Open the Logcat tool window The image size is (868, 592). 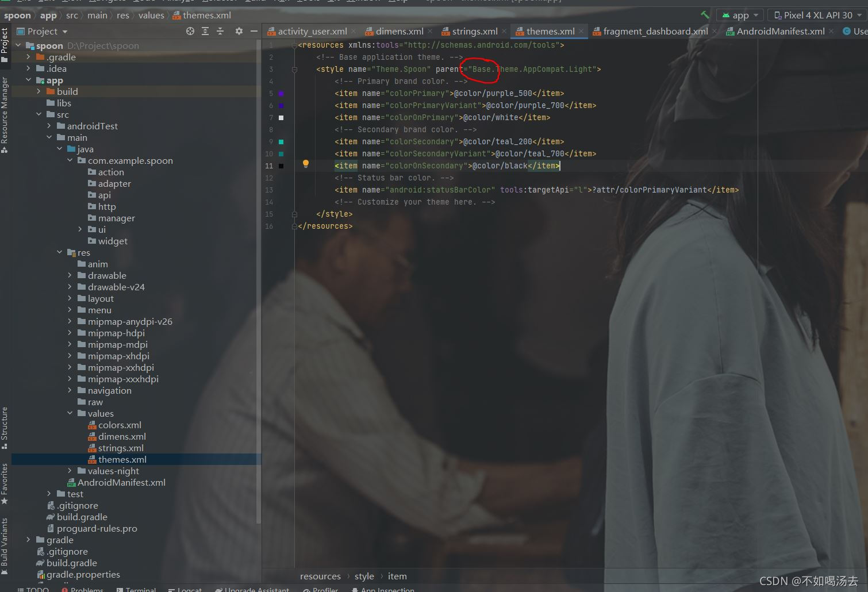[185, 589]
